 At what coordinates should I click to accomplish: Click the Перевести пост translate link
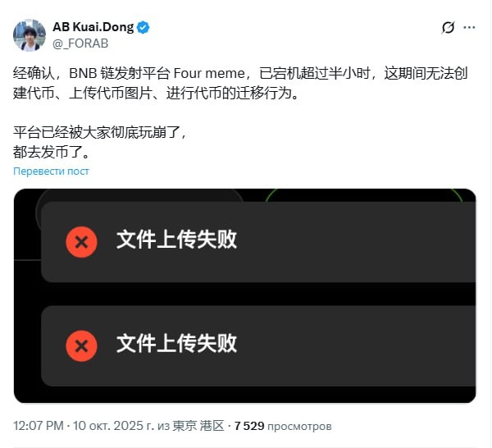pos(51,171)
